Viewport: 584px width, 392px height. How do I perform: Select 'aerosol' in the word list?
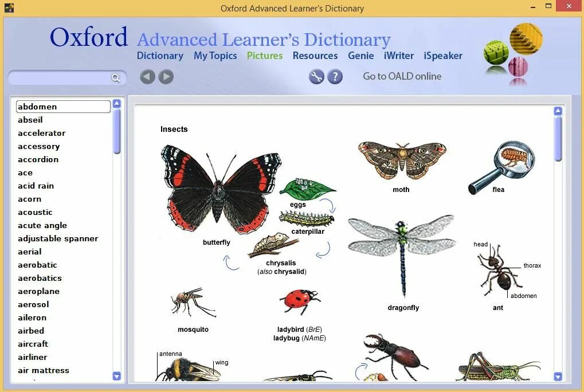tap(33, 304)
